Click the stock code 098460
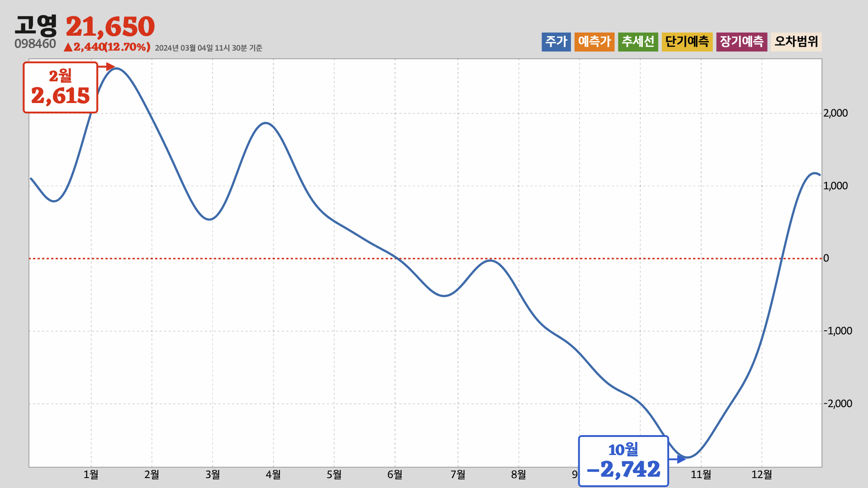The height and width of the screenshot is (488, 868). tap(35, 44)
